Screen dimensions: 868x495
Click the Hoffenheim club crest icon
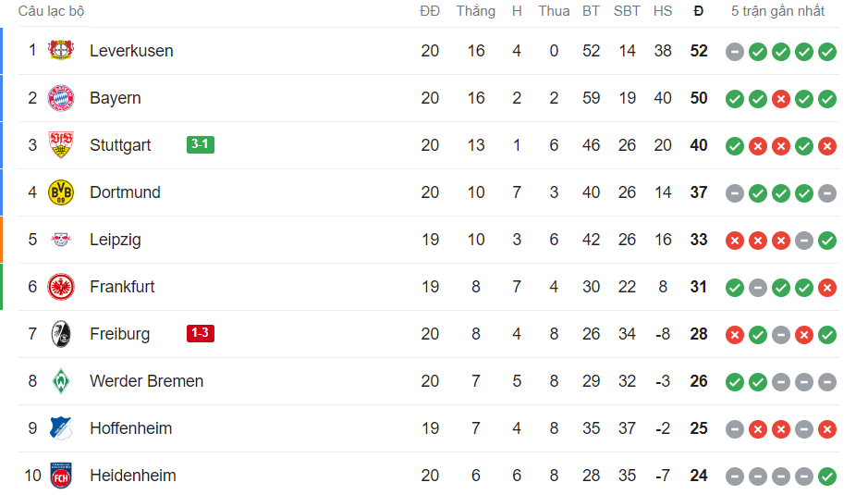pos(61,428)
